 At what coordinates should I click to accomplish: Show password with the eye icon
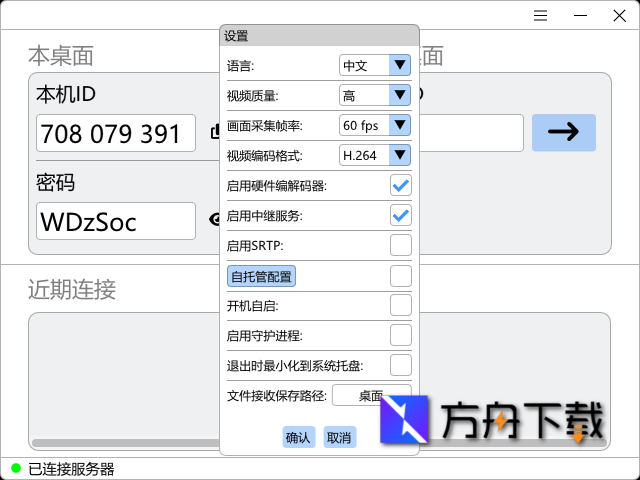pos(214,220)
